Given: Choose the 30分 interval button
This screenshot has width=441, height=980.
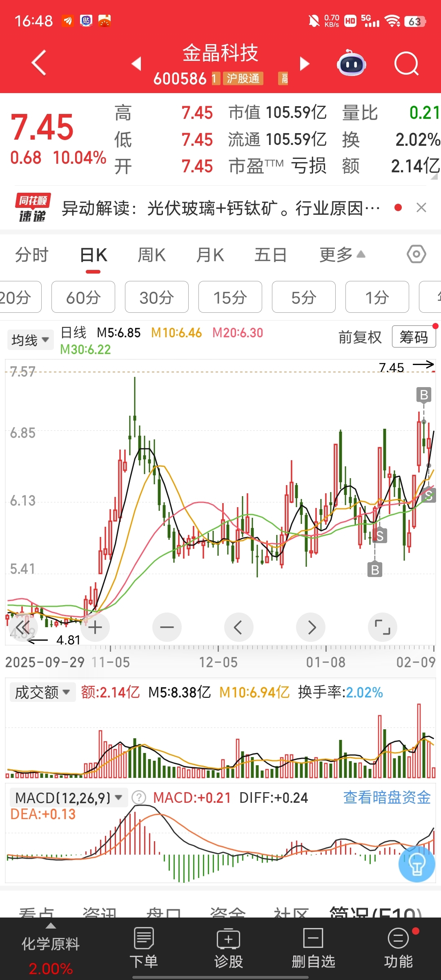Looking at the screenshot, I should [157, 297].
